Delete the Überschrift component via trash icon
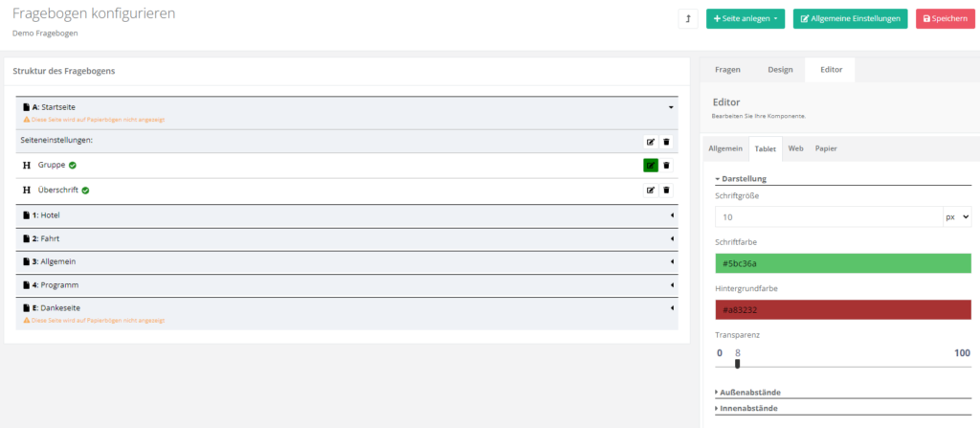This screenshot has width=980, height=428. (x=667, y=191)
